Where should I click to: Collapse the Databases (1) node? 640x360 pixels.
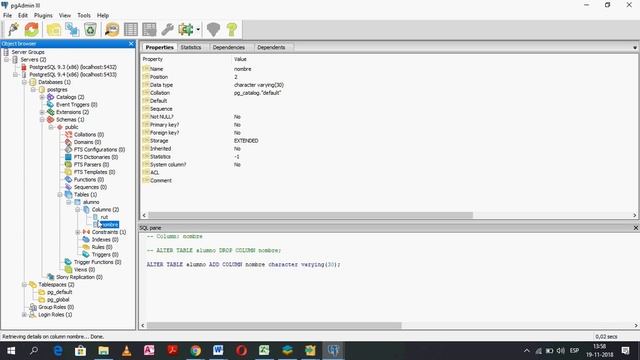click(24, 82)
